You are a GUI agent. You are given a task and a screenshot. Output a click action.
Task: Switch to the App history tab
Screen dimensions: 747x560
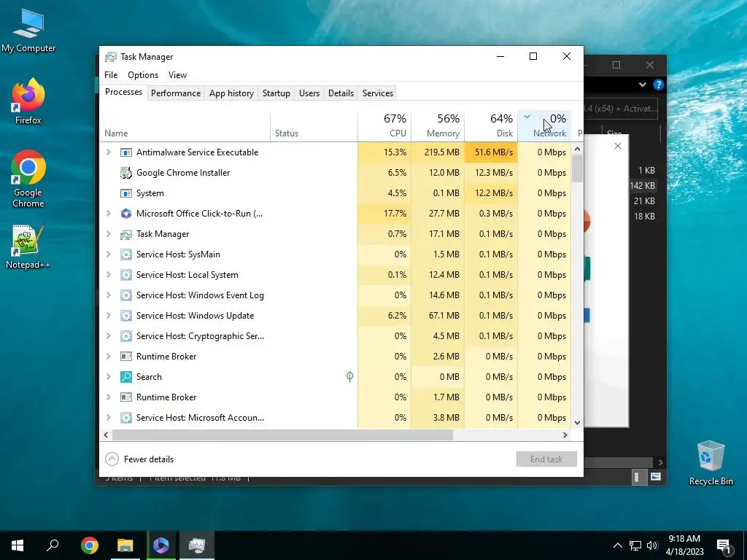[x=231, y=93]
